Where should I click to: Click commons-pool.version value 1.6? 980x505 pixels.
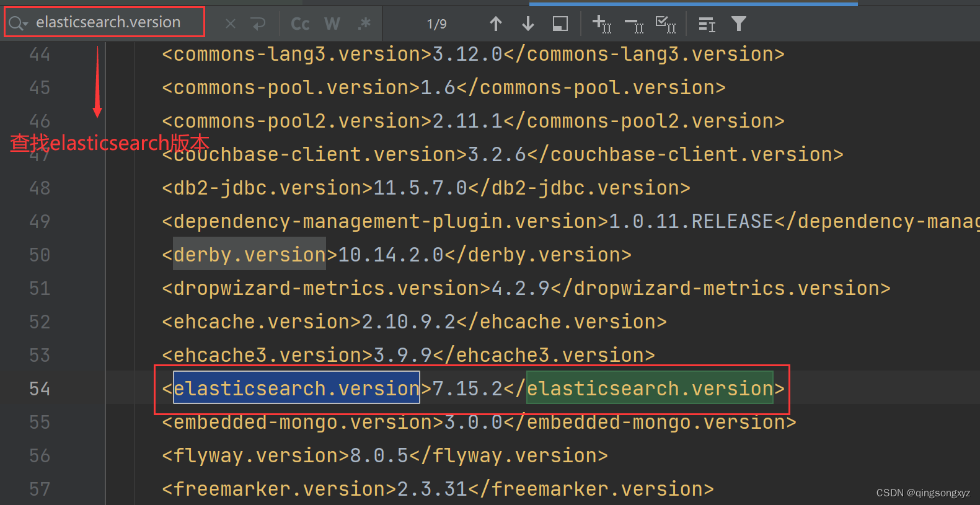point(438,88)
